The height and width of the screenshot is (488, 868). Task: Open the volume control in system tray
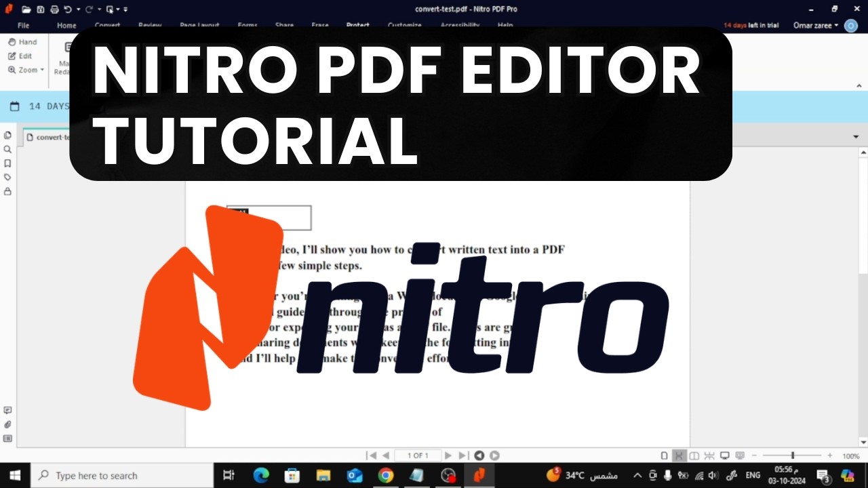(713, 475)
